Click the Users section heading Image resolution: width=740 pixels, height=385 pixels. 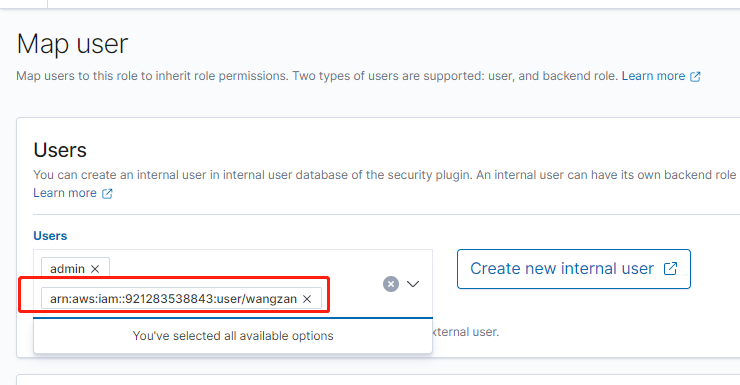point(60,151)
